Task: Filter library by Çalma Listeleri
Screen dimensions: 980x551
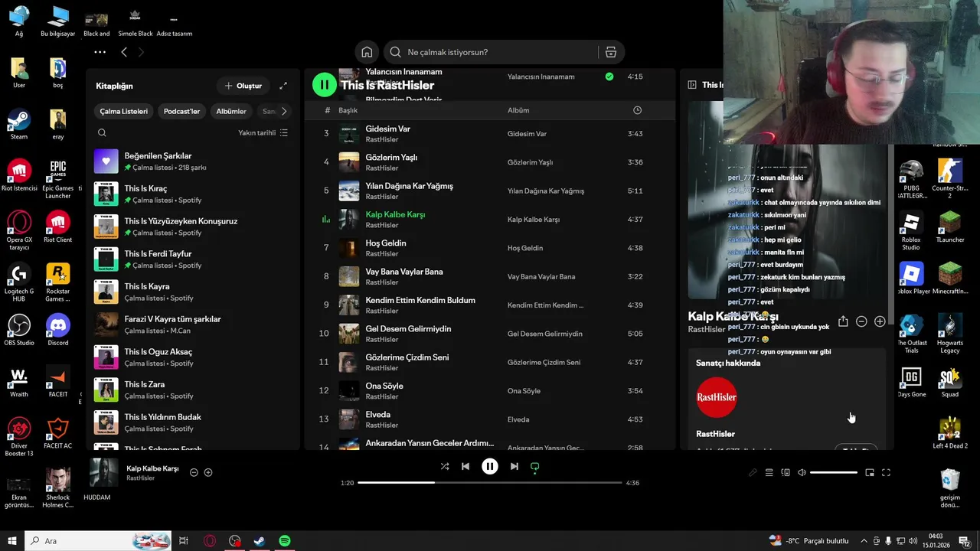Action: 124,111
